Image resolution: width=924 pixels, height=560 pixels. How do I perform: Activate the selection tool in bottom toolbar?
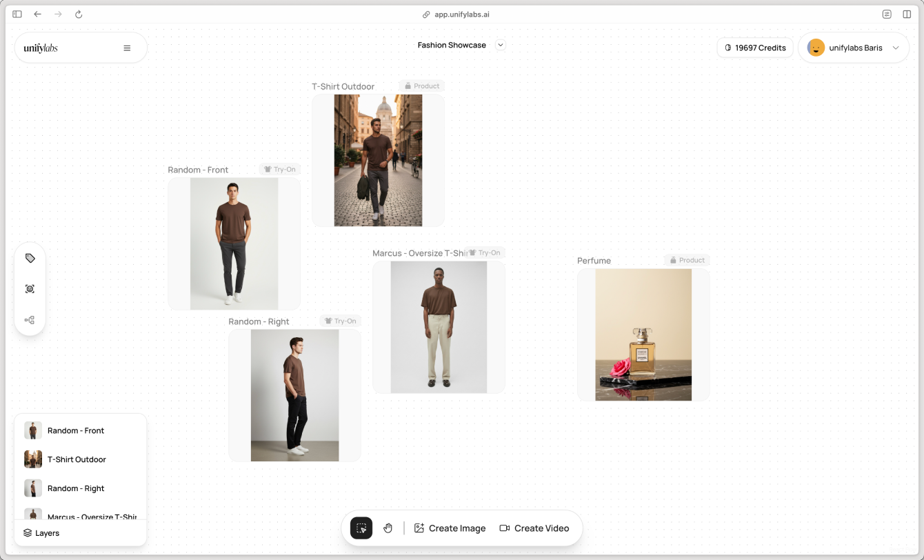[361, 528]
